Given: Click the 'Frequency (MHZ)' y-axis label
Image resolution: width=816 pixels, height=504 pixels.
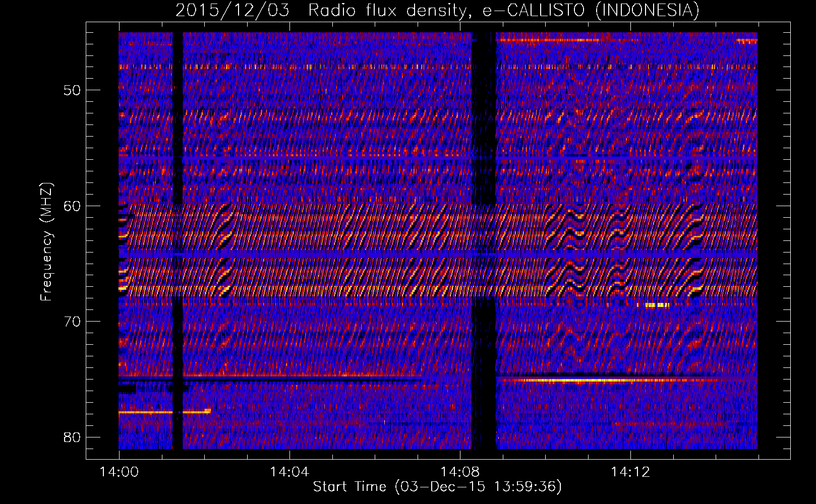Looking at the screenshot, I should (46, 242).
